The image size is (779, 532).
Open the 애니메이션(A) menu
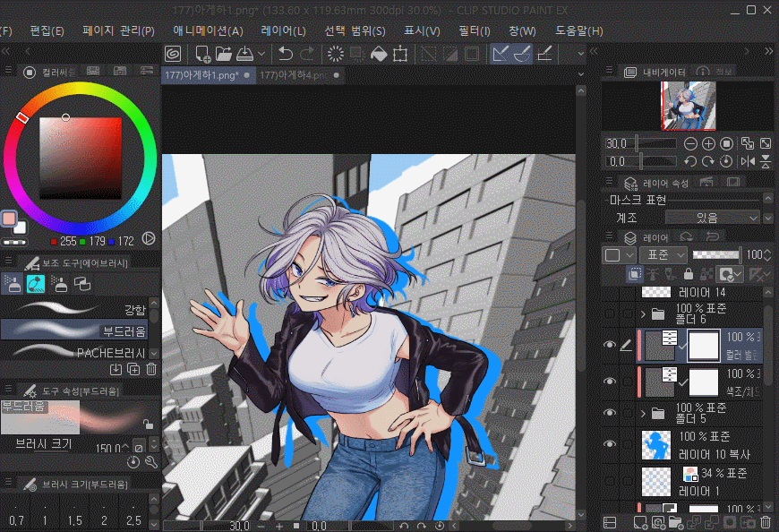coord(208,30)
